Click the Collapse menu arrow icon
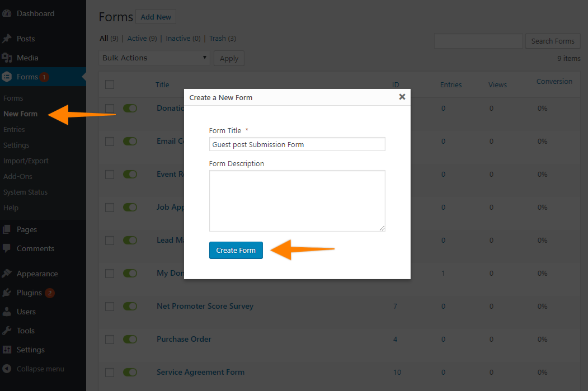Image resolution: width=588 pixels, height=391 pixels. [x=7, y=369]
